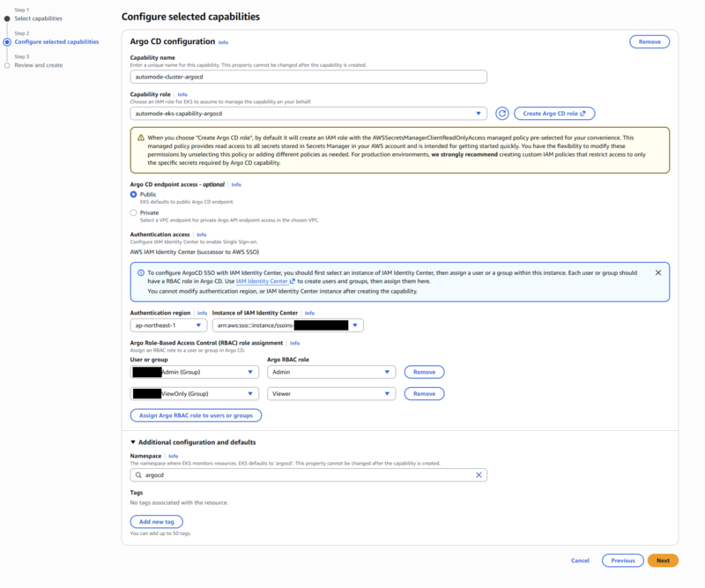
Task: Open the IAM Identity Center instance dropdown
Action: pos(288,325)
